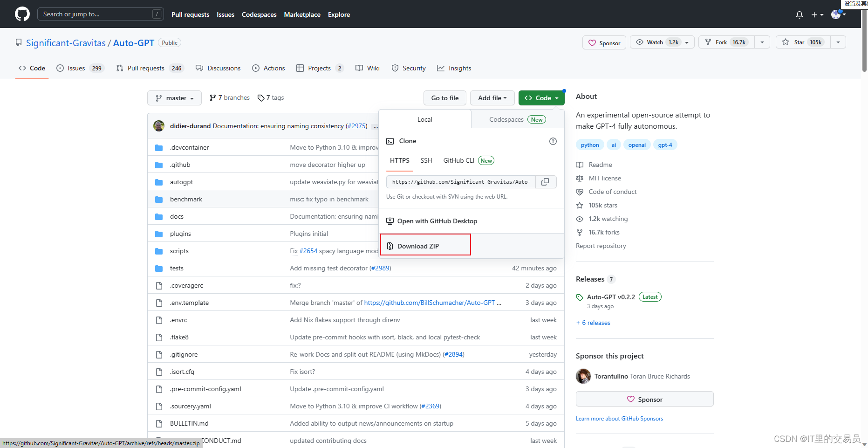Open + 6 releases link

pyautogui.click(x=593, y=323)
